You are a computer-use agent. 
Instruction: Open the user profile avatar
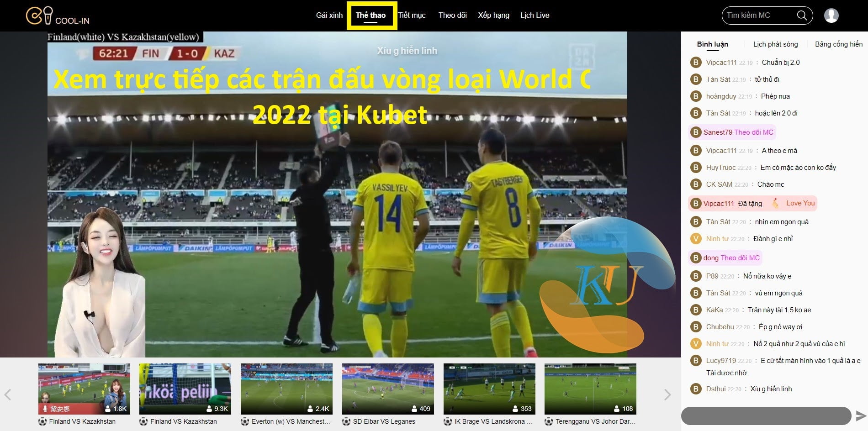coord(831,15)
